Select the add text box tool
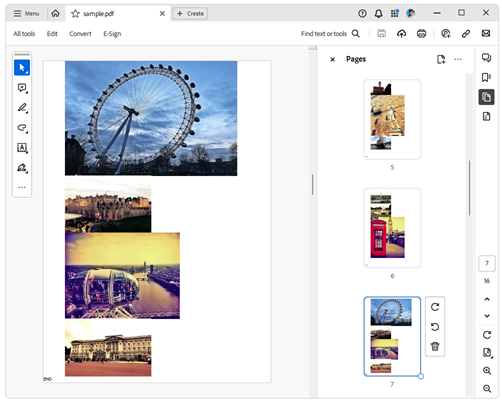The image size is (502, 403). point(22,148)
